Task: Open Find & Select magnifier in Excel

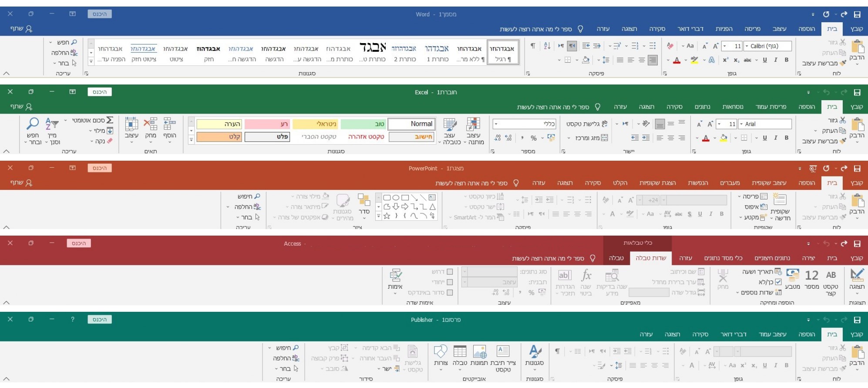Action: point(33,131)
